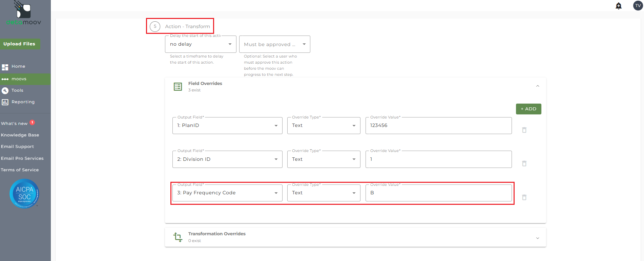Image resolution: width=644 pixels, height=261 pixels.
Task: Go to Home in the sidebar
Action: pos(18,66)
